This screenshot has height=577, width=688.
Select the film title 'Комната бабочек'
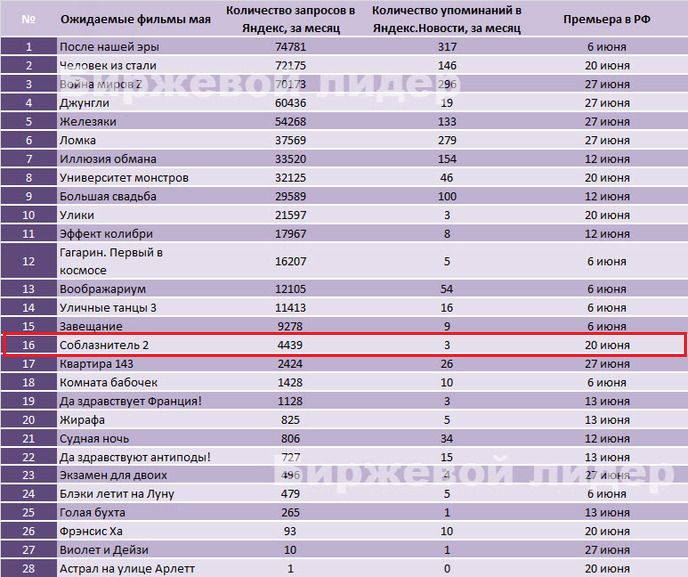pyautogui.click(x=108, y=383)
